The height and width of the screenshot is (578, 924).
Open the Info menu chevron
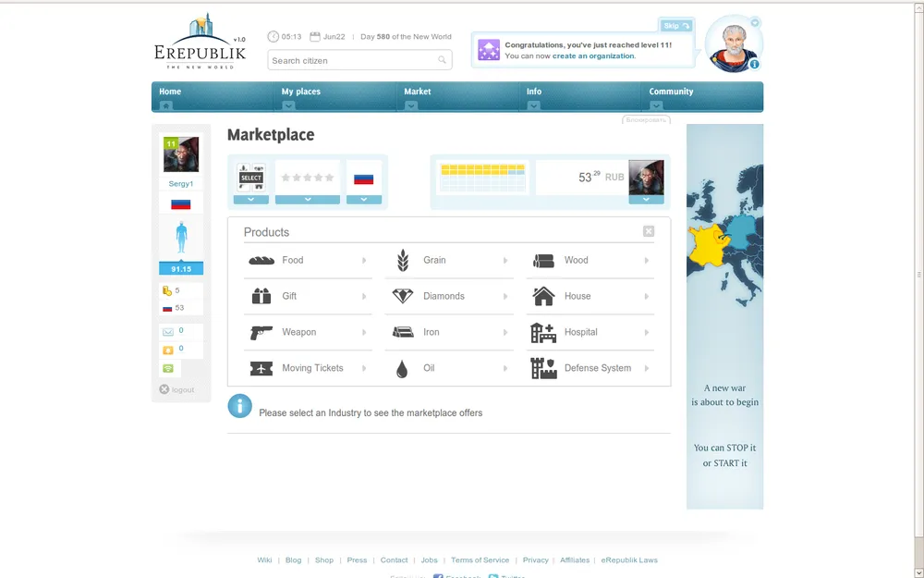533,105
